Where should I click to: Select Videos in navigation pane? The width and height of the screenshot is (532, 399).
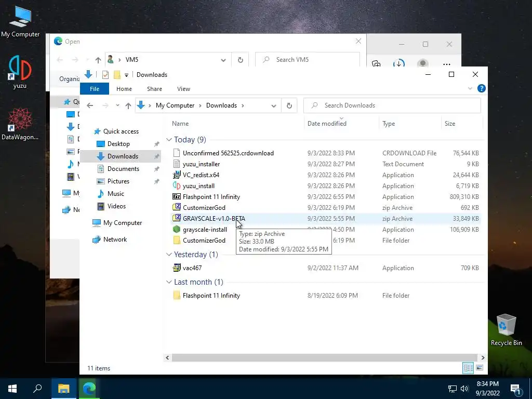(116, 206)
